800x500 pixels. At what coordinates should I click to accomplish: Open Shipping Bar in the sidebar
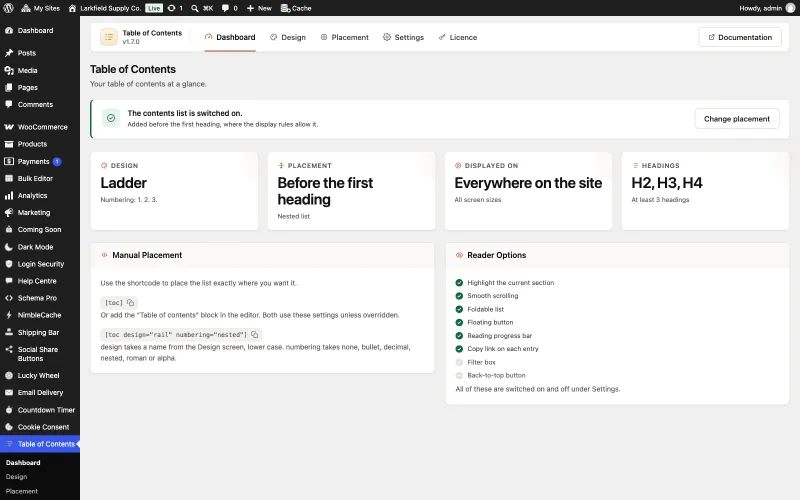click(40, 333)
